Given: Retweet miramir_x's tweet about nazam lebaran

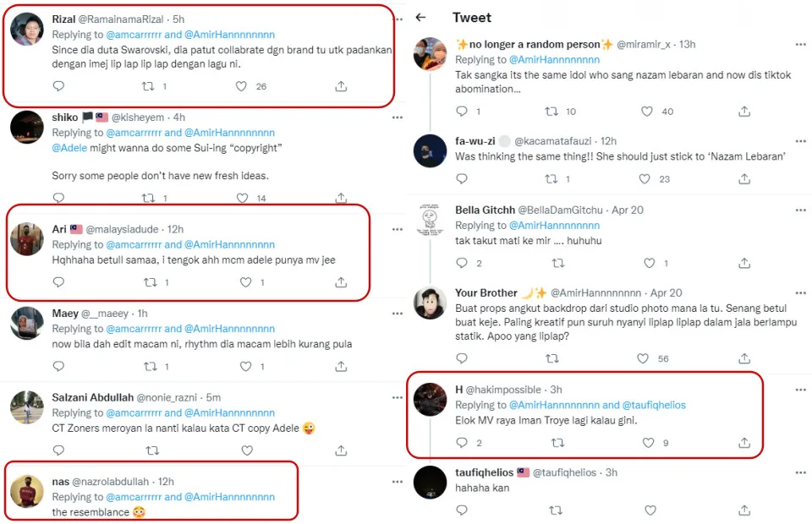Looking at the screenshot, I should [x=551, y=112].
